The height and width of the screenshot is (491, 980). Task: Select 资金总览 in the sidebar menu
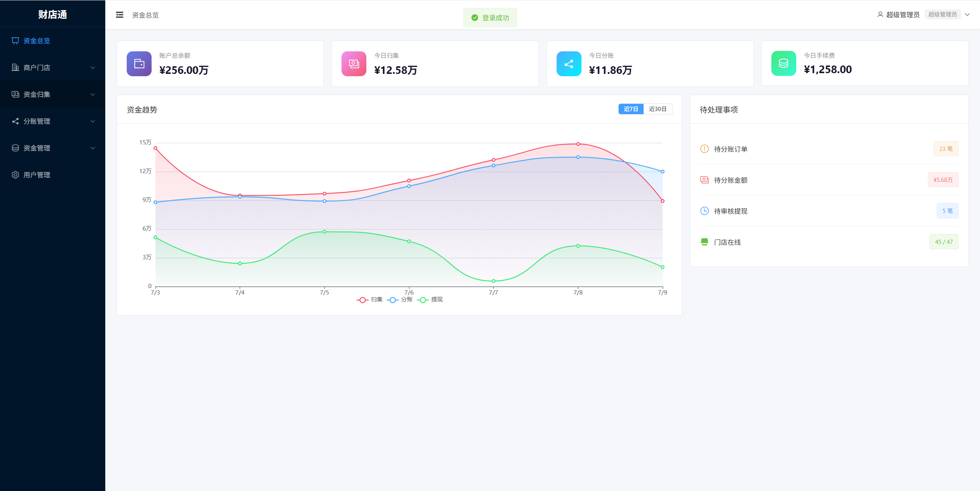(53, 41)
